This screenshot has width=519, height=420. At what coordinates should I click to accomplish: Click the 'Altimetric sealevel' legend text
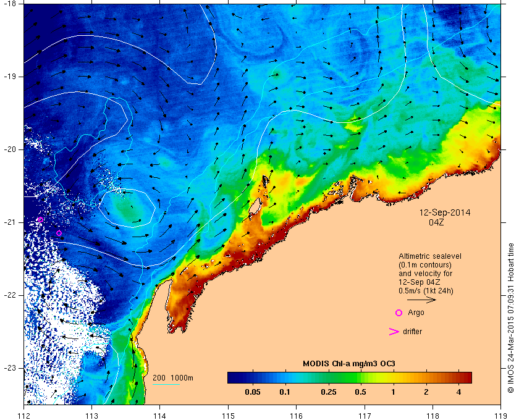[x=430, y=256]
